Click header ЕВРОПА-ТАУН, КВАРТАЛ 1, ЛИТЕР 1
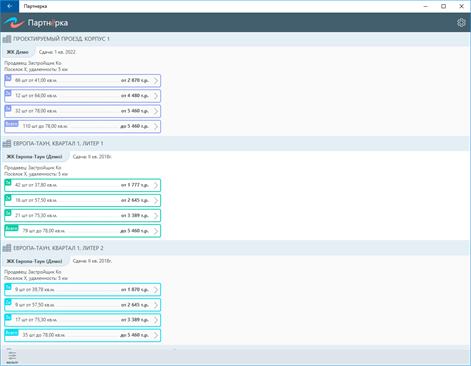The image size is (471, 366). click(58, 144)
